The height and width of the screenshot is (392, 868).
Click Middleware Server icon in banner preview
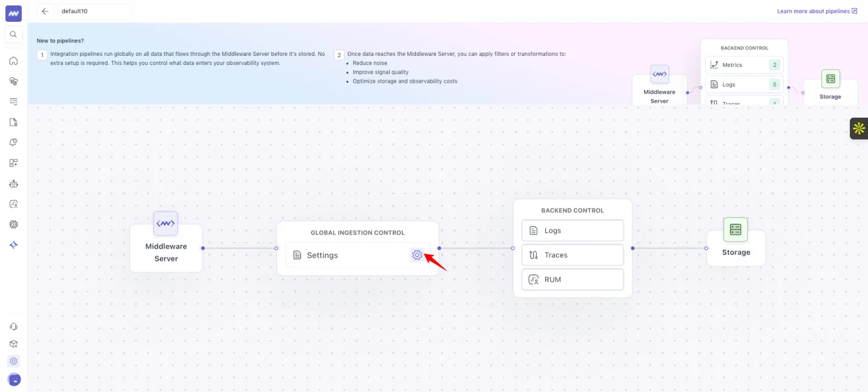(659, 75)
